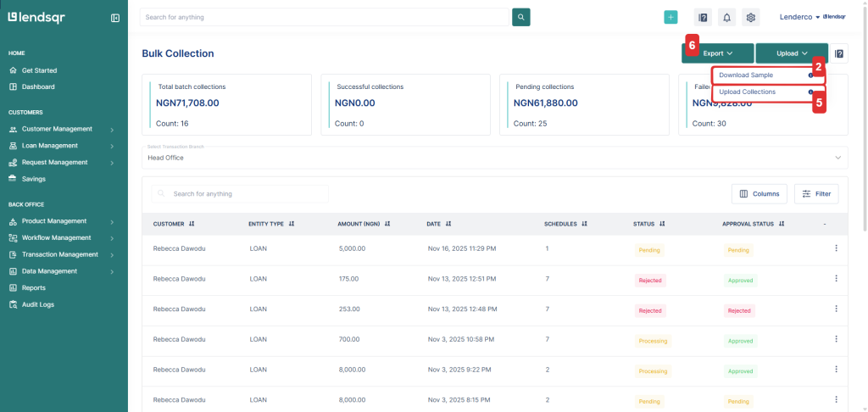Open the help guide icon beside the bell
Viewport: 868px width, 412px height.
point(702,17)
